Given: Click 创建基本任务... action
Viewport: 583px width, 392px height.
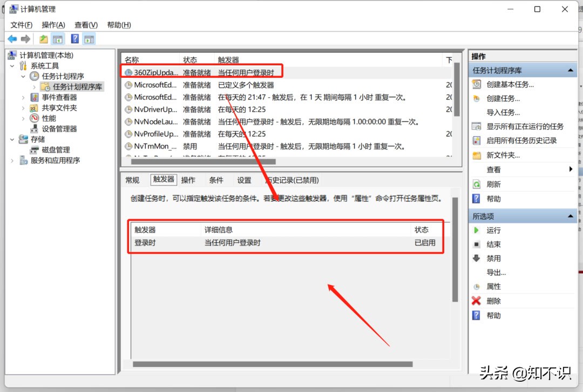Looking at the screenshot, I should (x=510, y=84).
